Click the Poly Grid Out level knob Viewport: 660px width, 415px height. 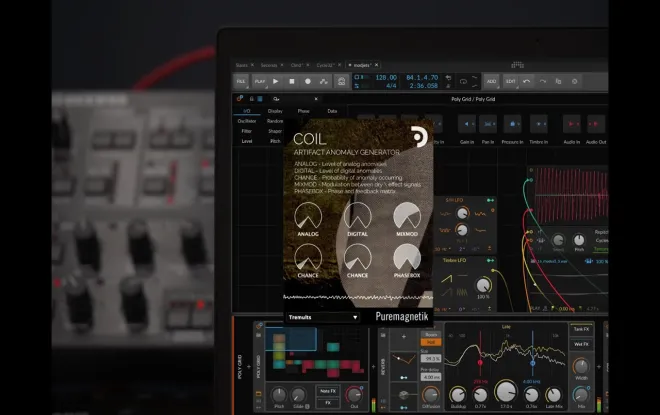click(x=354, y=395)
